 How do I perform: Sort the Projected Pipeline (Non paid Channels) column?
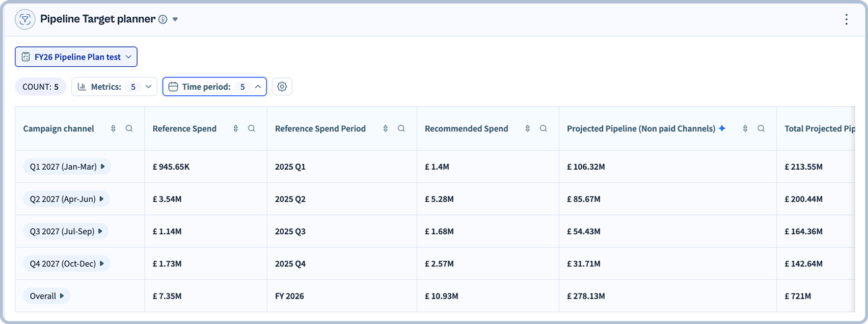click(745, 129)
